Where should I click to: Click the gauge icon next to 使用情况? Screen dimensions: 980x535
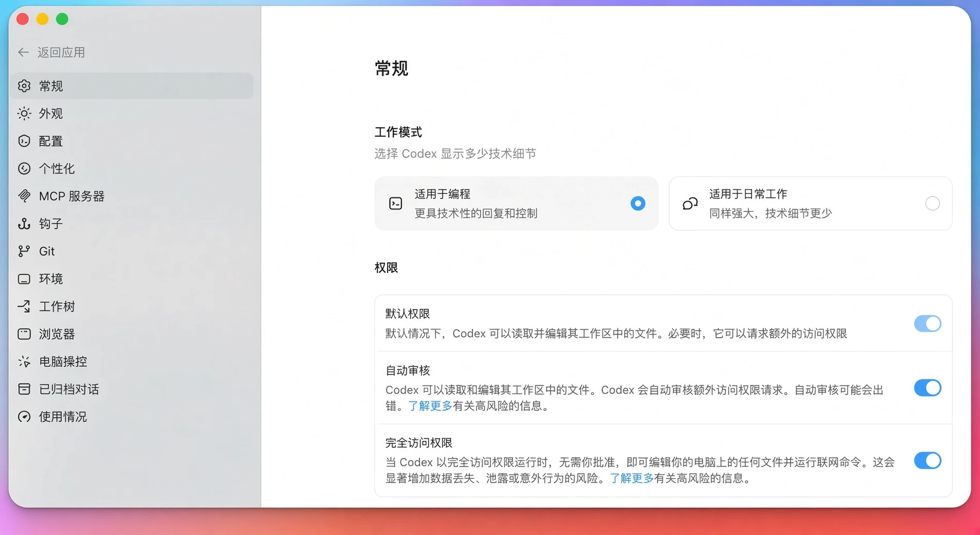(24, 417)
